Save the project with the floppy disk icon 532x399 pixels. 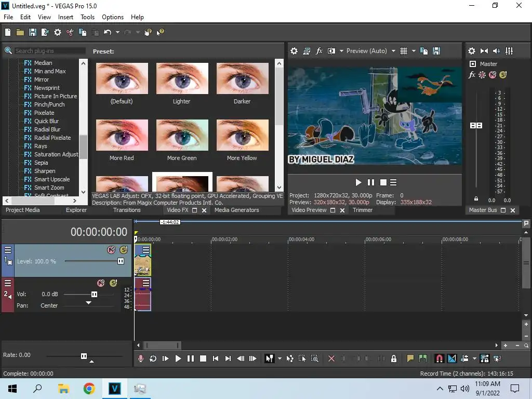pos(33,32)
